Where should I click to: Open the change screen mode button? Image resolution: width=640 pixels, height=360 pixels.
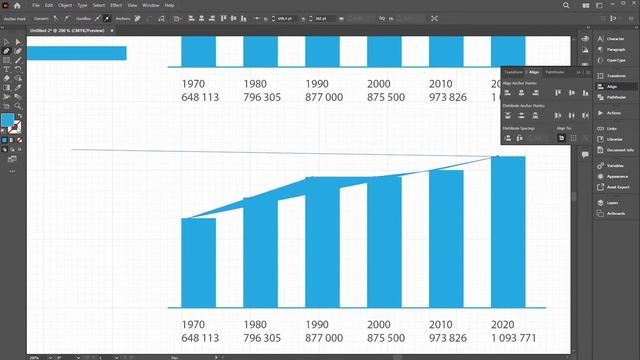click(x=12, y=159)
